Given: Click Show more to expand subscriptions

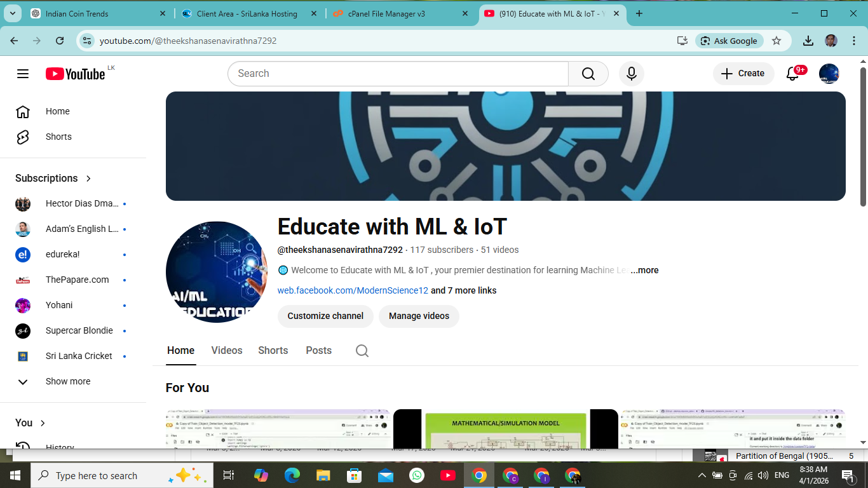Looking at the screenshot, I should [68, 381].
